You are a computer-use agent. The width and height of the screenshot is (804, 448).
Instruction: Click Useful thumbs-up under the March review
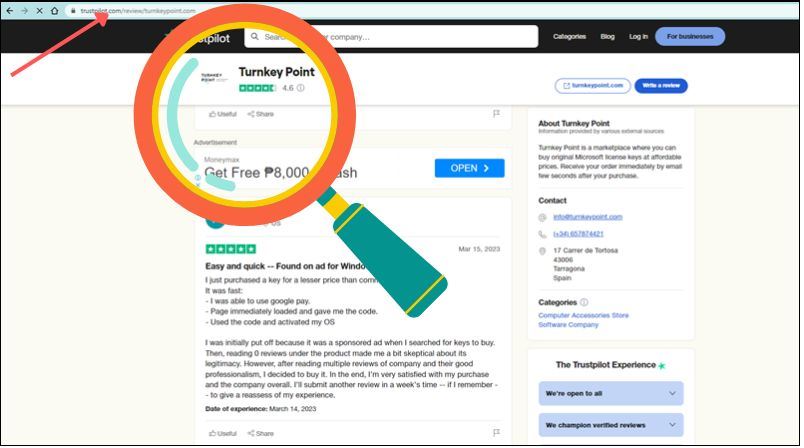point(223,433)
